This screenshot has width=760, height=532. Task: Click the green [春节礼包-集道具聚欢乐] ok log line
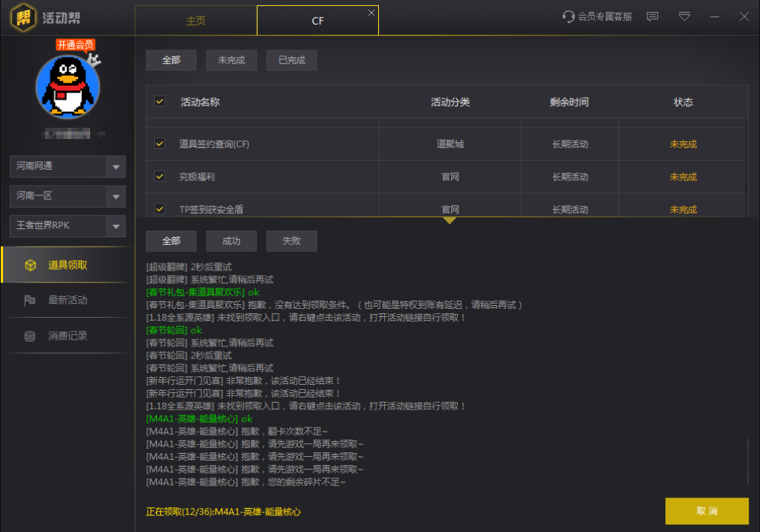[203, 292]
